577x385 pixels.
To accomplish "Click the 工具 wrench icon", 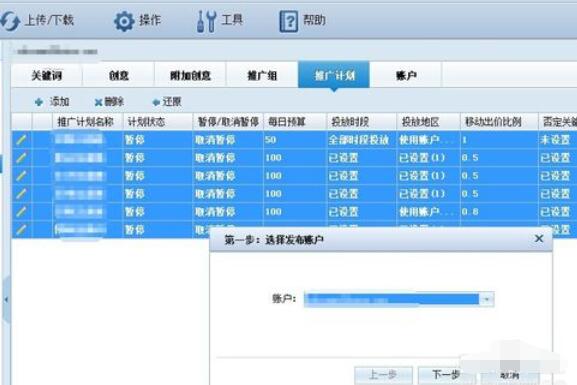I will pyautogui.click(x=206, y=21).
